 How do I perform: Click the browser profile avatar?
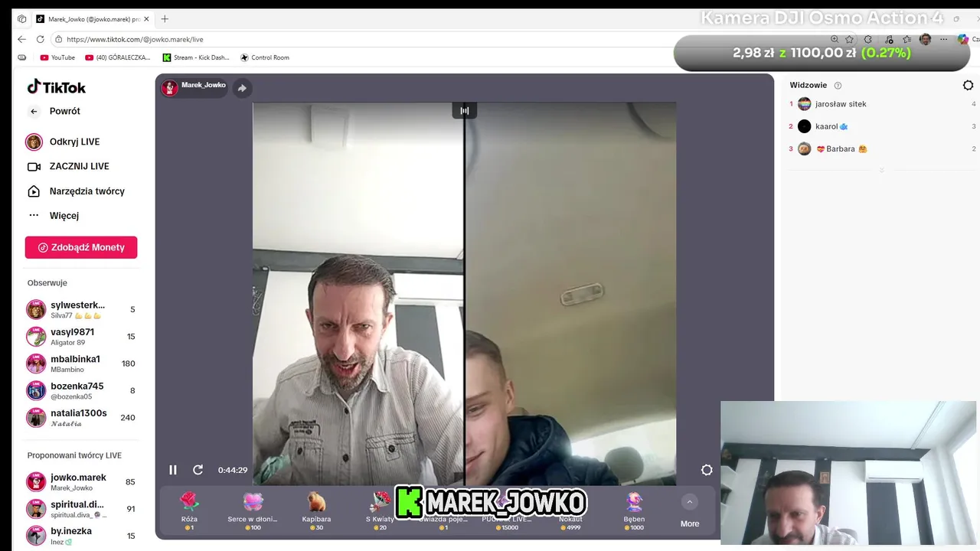point(925,39)
